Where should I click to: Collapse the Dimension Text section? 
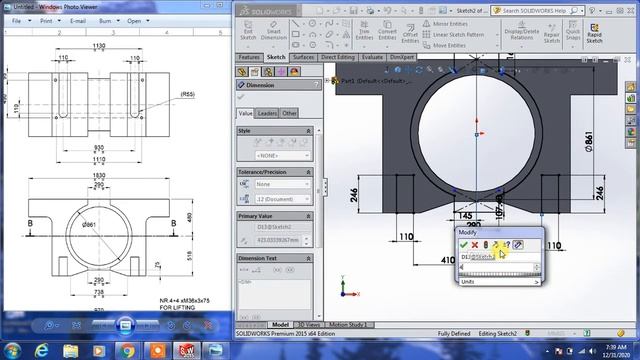pyautogui.click(x=308, y=258)
